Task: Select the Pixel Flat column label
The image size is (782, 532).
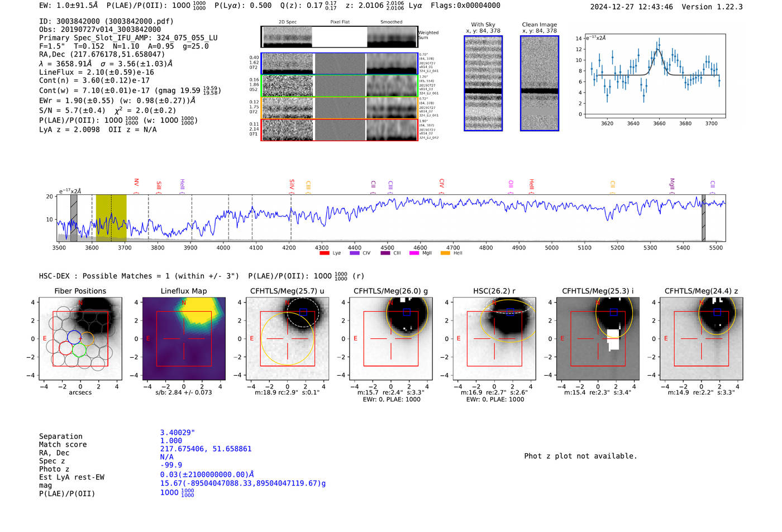Action: [x=340, y=22]
